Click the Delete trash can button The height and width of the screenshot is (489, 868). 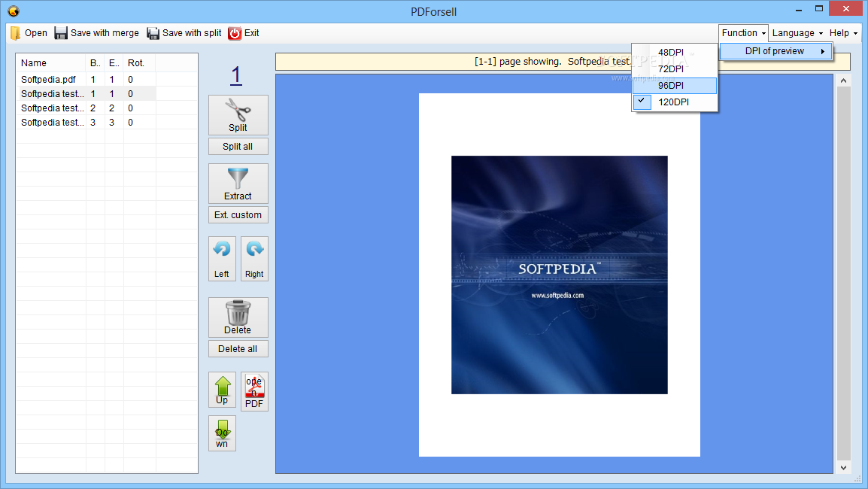238,317
